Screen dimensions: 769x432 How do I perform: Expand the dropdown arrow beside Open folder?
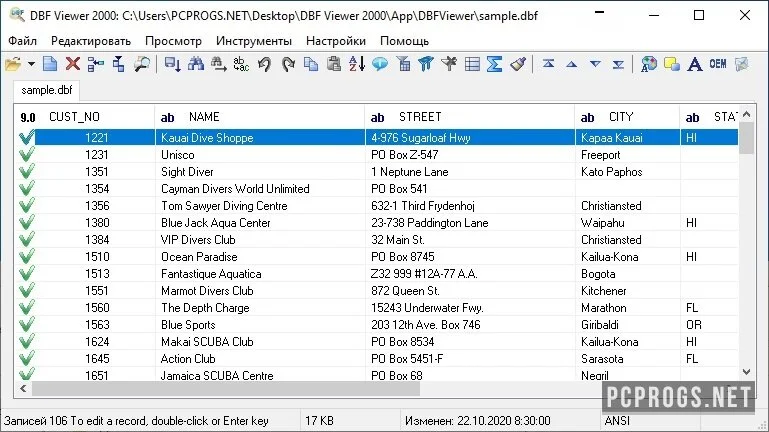point(31,64)
